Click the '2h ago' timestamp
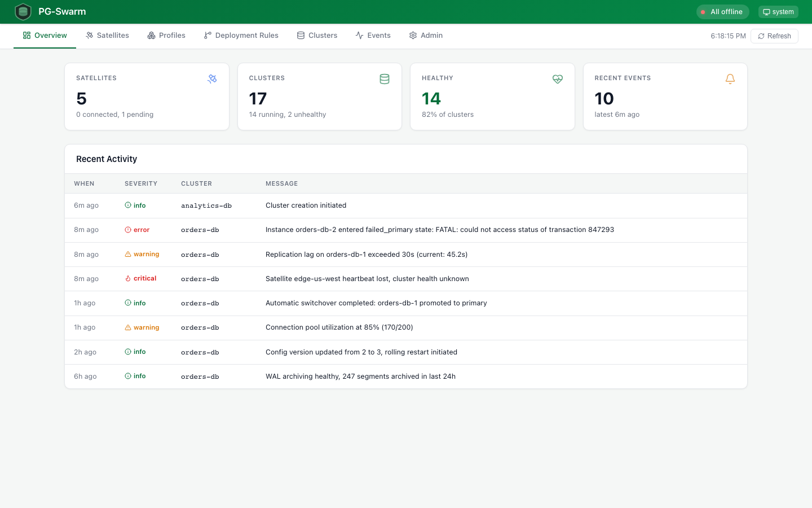The image size is (812, 508). pos(85,352)
